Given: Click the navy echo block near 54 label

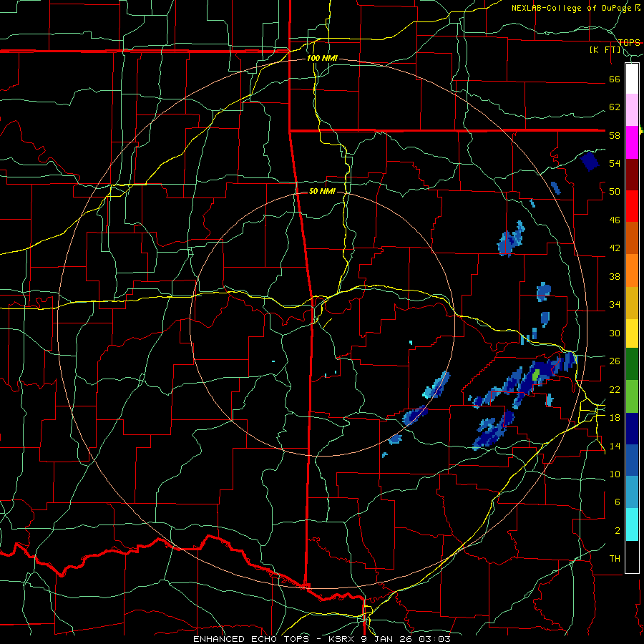Looking at the screenshot, I should point(590,161).
